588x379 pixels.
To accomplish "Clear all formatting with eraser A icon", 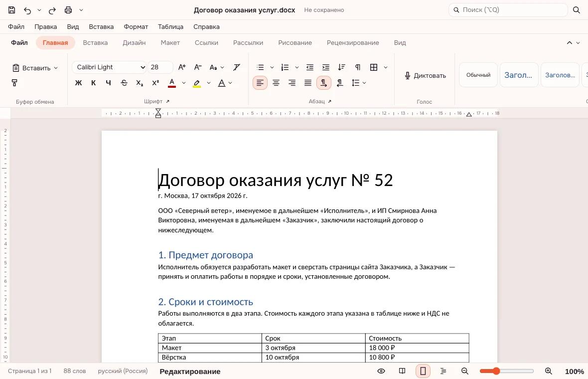I will coord(236,67).
